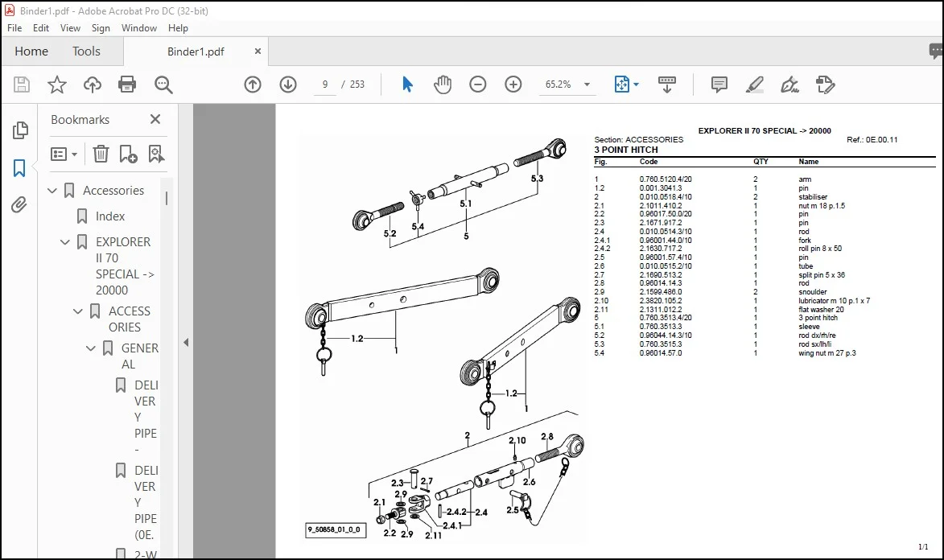Click the page number field
The image size is (944, 560).
[x=325, y=84]
